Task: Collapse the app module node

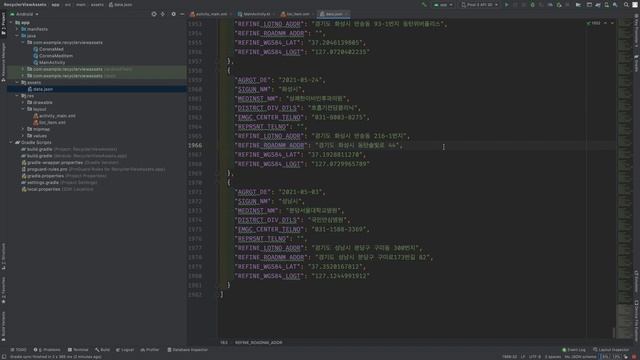Action: (11, 22)
